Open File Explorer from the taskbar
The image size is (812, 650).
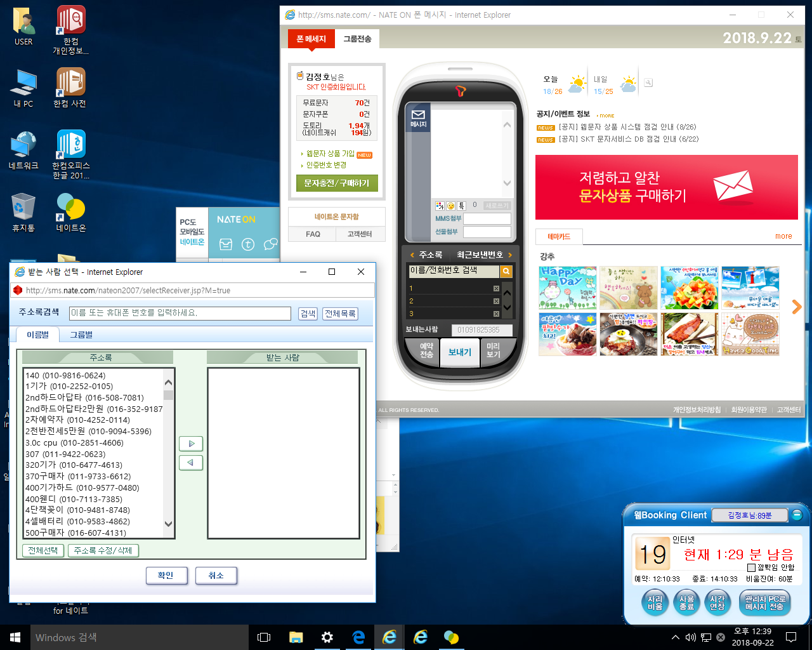point(296,637)
